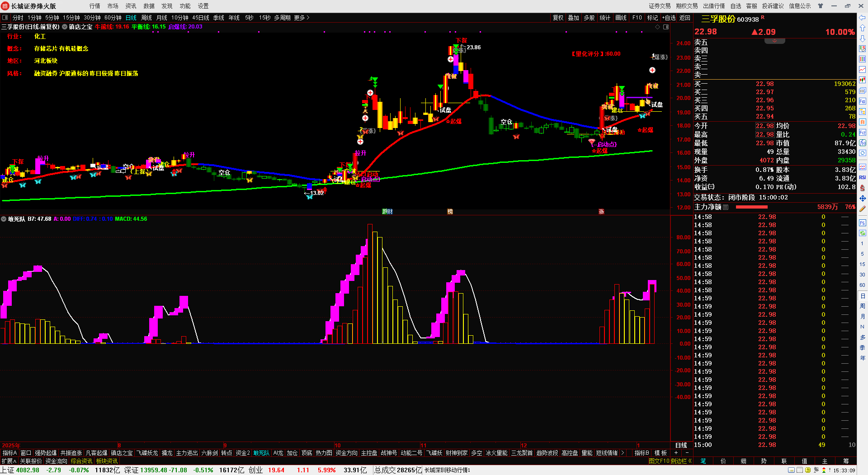Switch to 5-minute period in right sidebar
Image resolution: width=868 pixels, height=475 pixels.
(863, 254)
